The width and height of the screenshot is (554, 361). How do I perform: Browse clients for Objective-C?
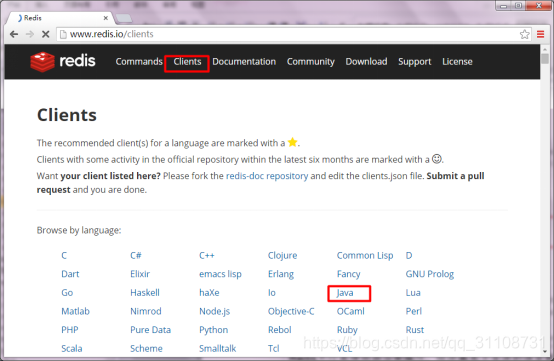click(x=291, y=312)
